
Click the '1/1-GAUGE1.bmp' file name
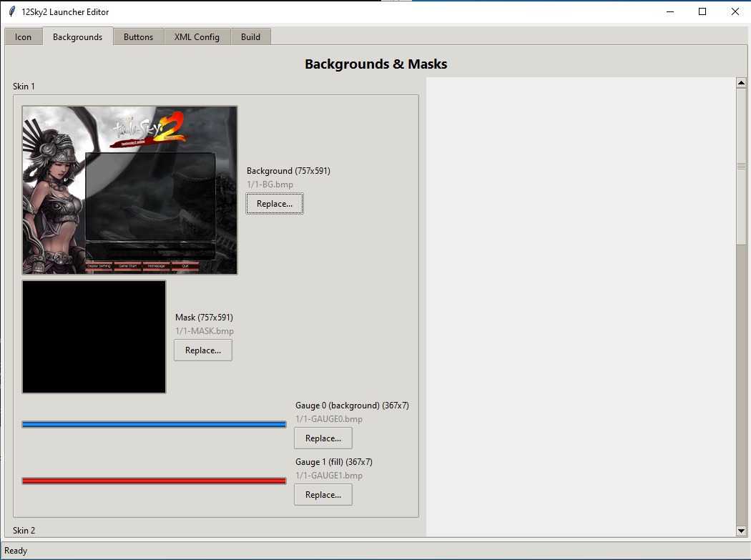329,476
